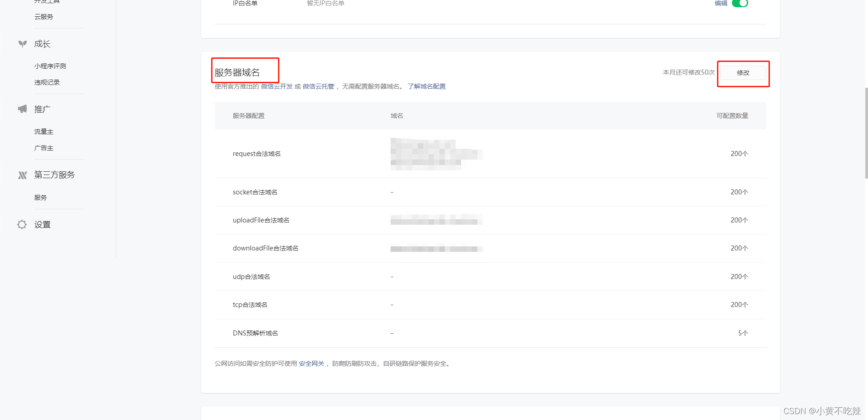Click the blurred request domain value
The image size is (868, 420).
(437, 154)
